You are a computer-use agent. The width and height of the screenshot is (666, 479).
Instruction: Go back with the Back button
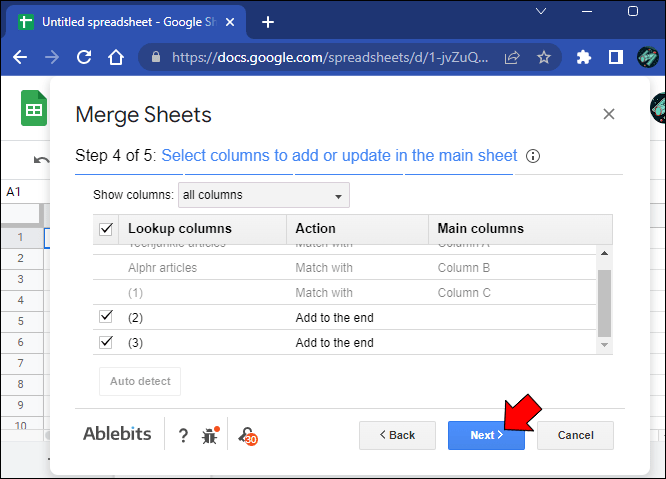(397, 435)
